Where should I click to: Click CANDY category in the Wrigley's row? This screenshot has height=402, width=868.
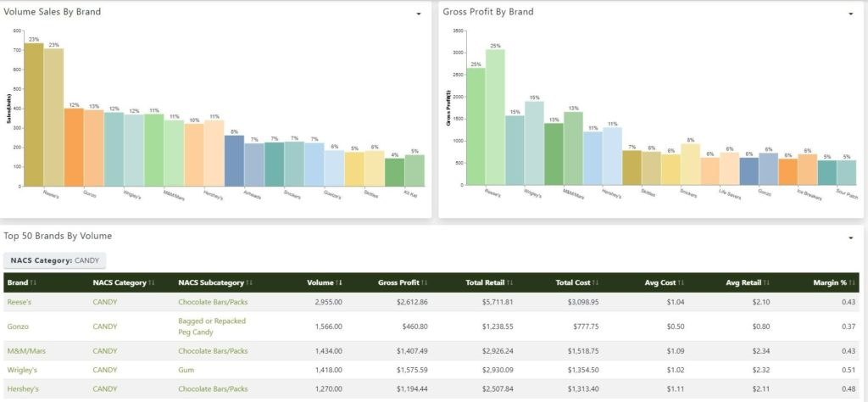pyautogui.click(x=105, y=370)
